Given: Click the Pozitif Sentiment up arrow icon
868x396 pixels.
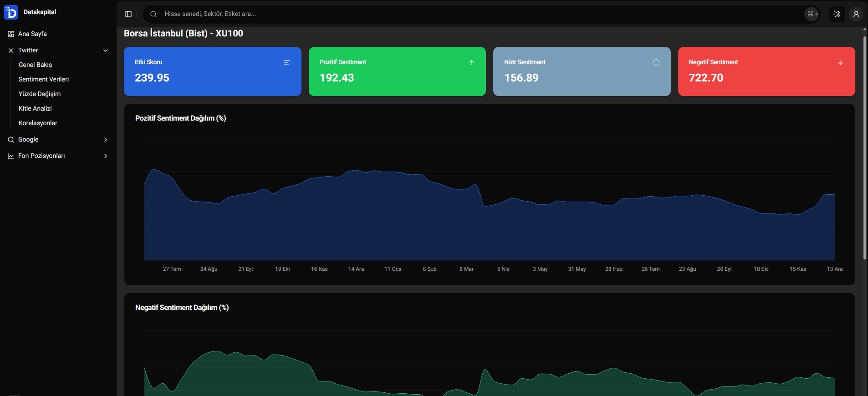Looking at the screenshot, I should pos(471,62).
